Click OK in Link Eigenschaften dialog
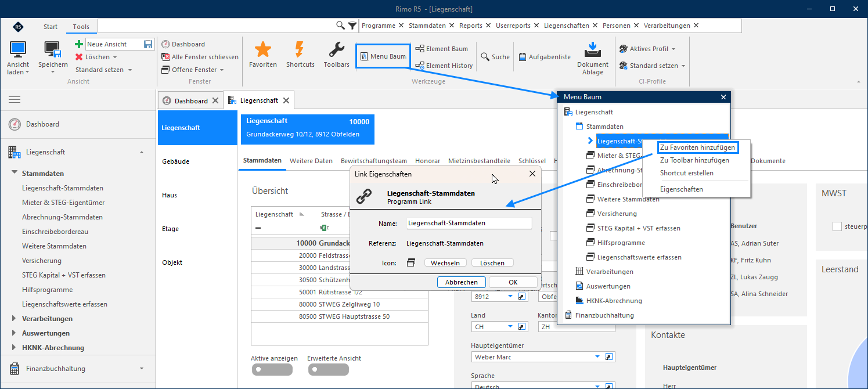 coord(513,282)
